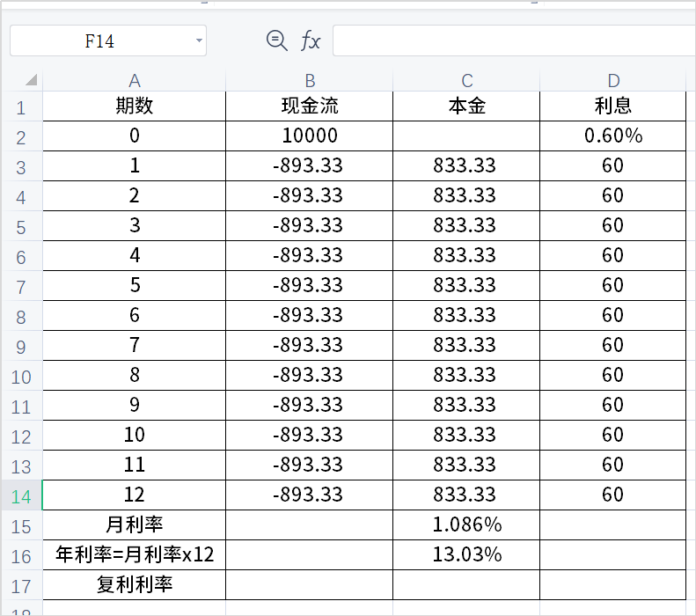Click the -893.33 cell in row 3
The image size is (696, 616).
[x=310, y=166]
